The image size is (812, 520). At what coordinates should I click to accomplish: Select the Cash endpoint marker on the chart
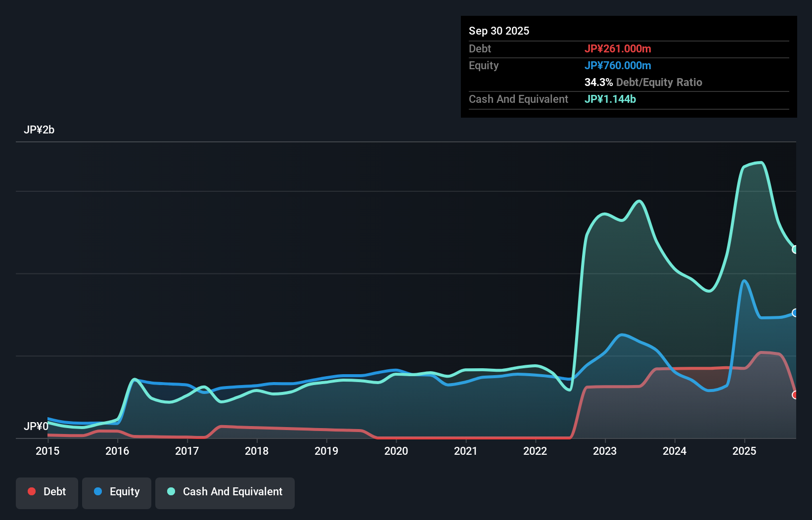[x=794, y=249]
